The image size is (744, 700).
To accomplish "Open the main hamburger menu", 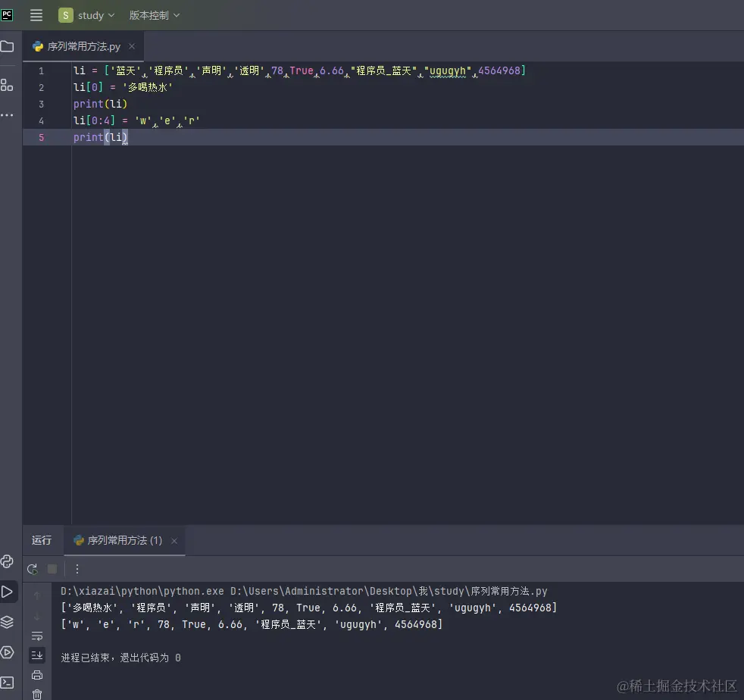I will (x=36, y=15).
